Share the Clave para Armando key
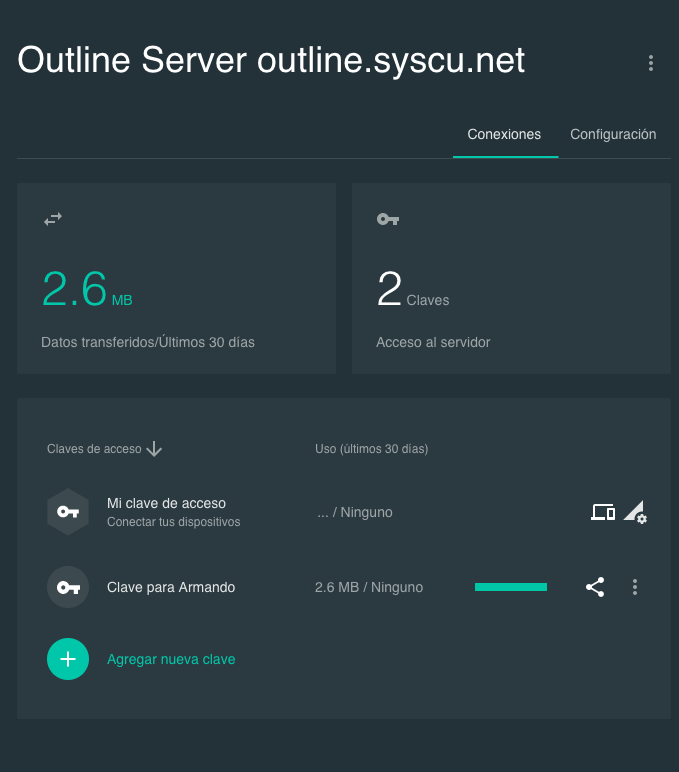 pos(595,587)
